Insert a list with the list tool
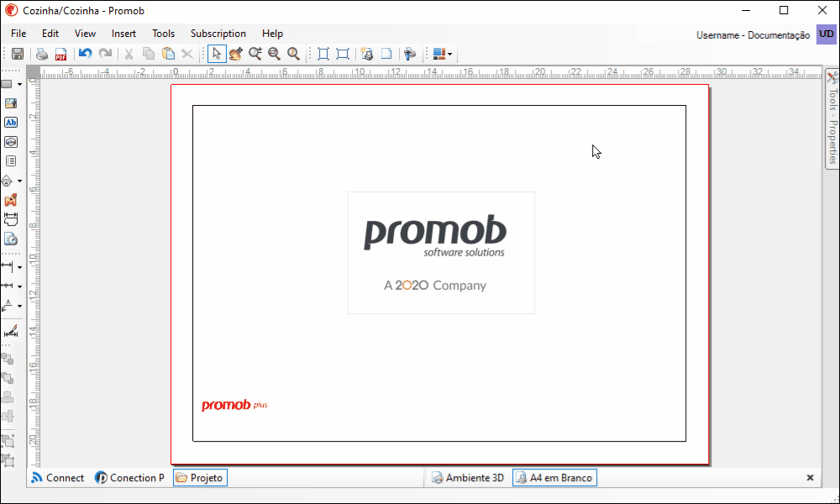 click(x=11, y=161)
